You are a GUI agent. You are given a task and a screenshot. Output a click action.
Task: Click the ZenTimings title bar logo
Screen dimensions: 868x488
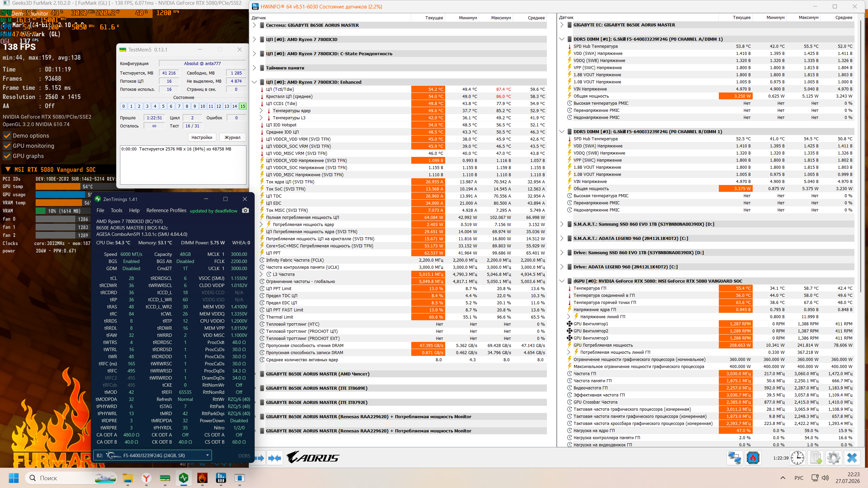click(x=98, y=199)
